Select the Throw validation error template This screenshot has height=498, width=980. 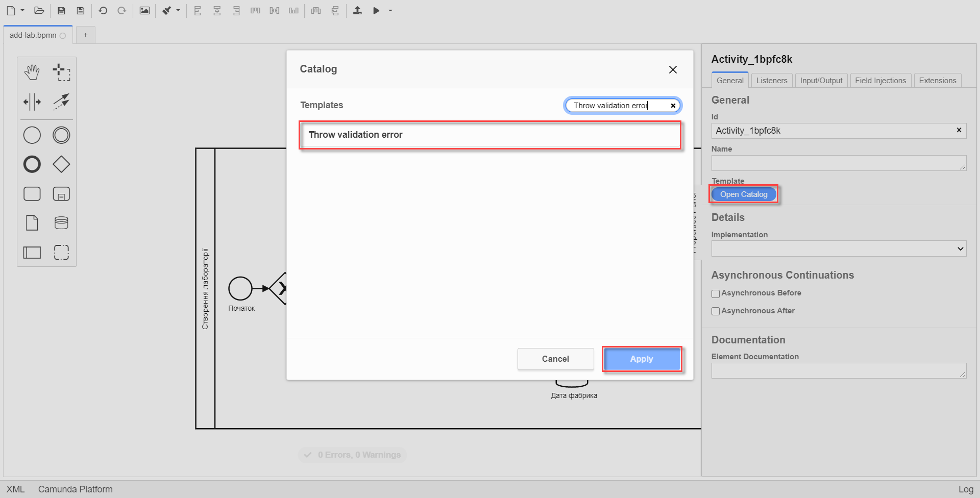tap(490, 135)
